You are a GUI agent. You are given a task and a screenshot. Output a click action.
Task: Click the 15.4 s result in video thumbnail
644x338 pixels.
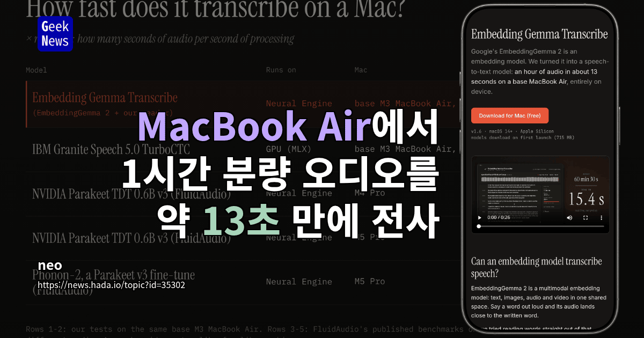(587, 200)
